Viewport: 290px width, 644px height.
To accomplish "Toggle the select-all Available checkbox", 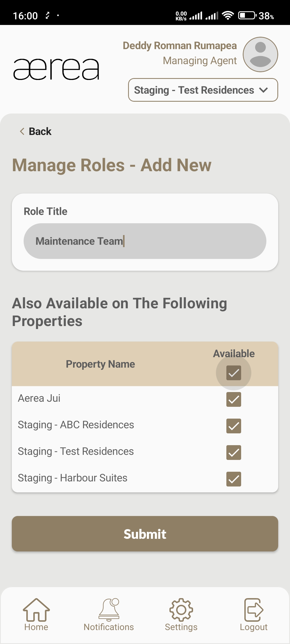I will point(234,373).
